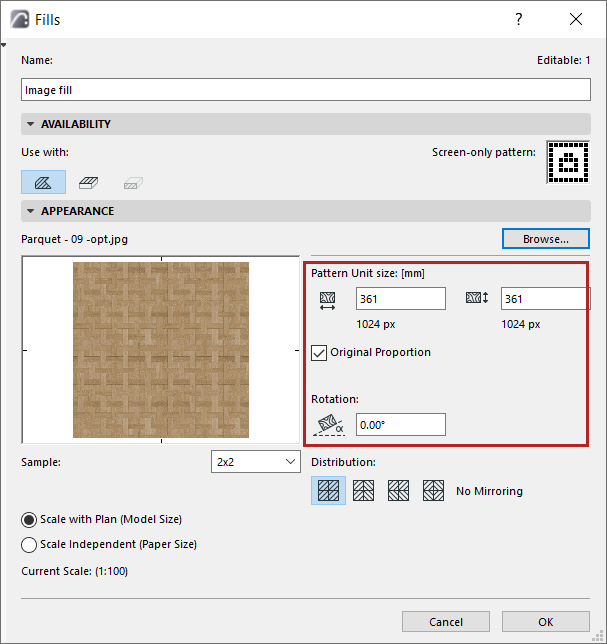The image size is (607, 644).
Task: Click the pattern width field 361
Action: [401, 299]
